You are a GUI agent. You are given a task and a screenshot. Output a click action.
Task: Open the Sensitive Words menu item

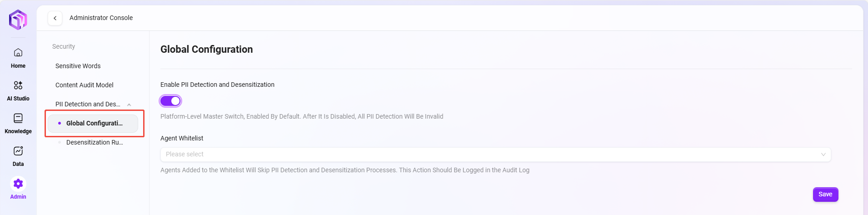click(78, 66)
